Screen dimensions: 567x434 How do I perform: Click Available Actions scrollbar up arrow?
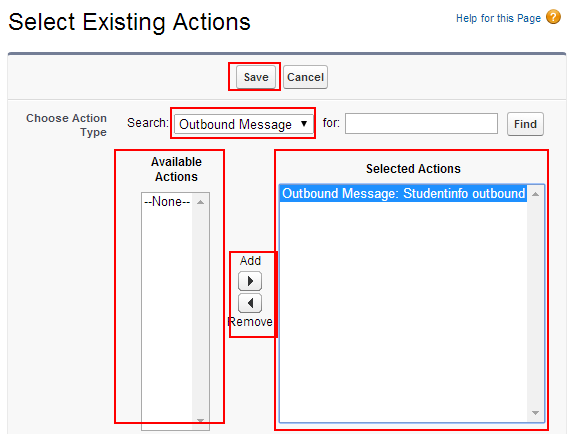201,202
